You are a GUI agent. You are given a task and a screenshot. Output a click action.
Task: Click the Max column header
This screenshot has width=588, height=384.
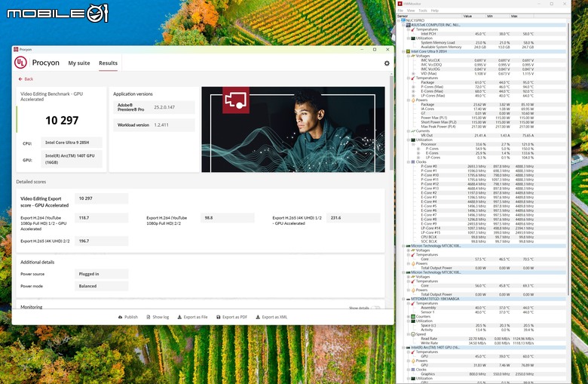[521, 16]
